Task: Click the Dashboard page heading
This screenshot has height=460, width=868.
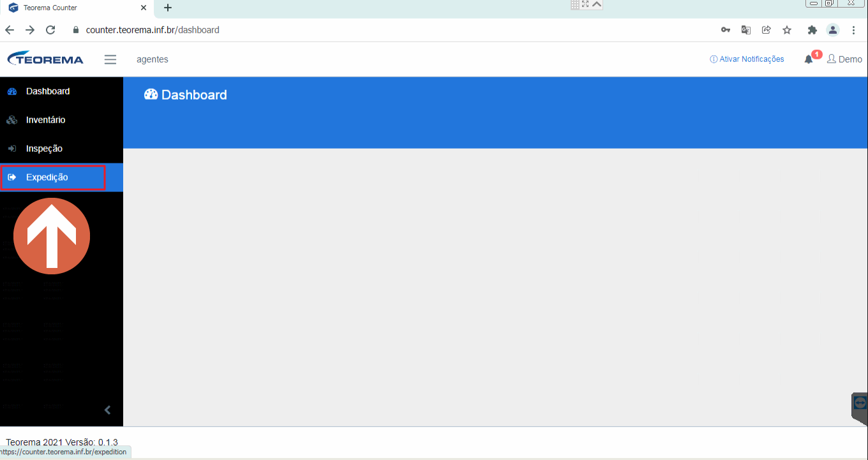Action: (186, 95)
